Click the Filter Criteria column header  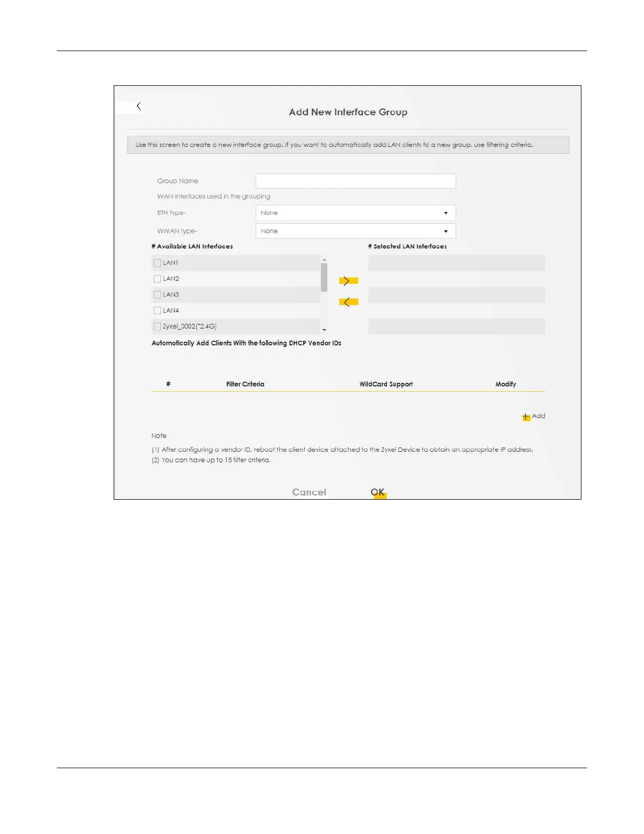(245, 384)
